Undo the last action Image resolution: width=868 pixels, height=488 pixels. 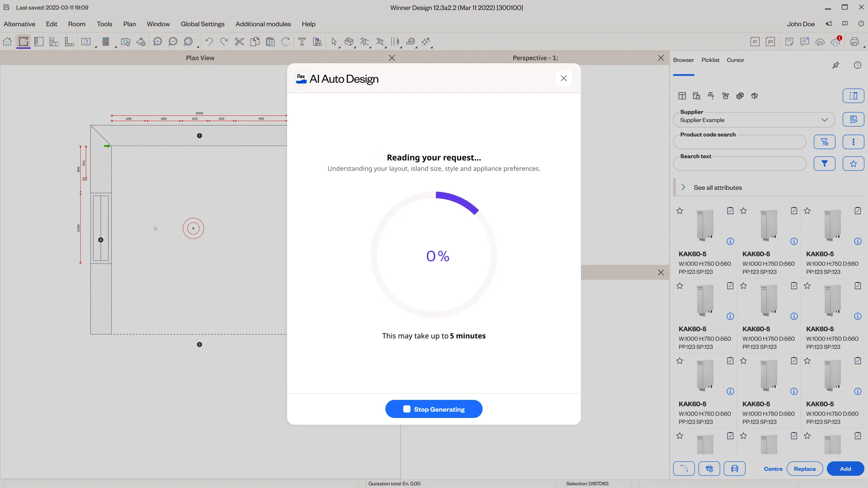[209, 42]
